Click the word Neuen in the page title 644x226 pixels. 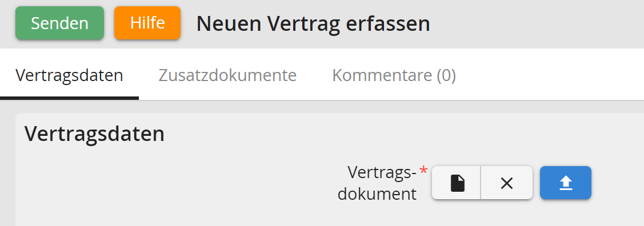[229, 24]
